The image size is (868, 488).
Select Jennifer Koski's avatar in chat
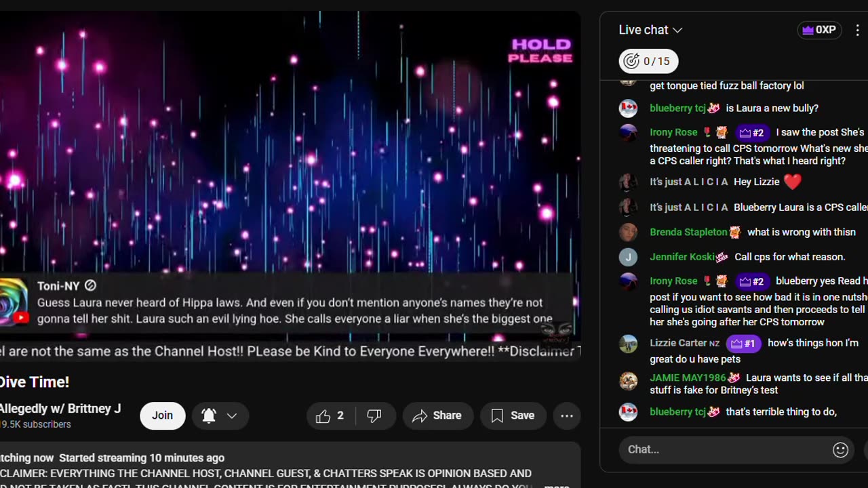[x=628, y=258]
